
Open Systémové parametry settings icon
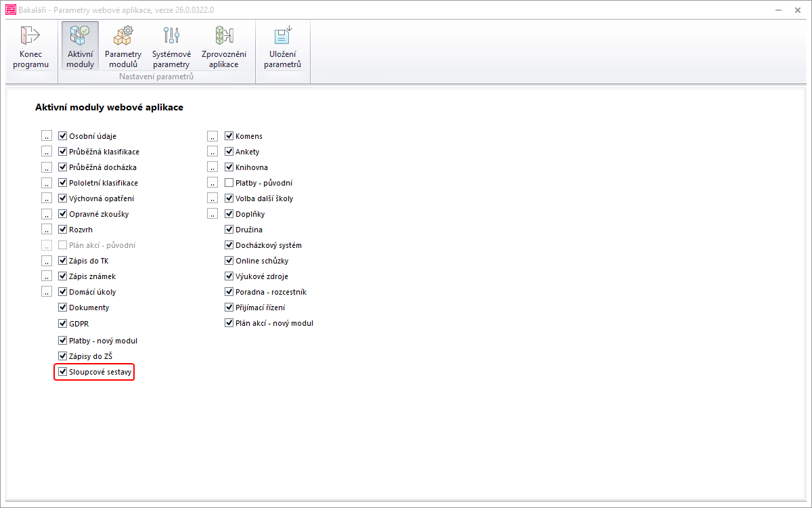(x=171, y=37)
